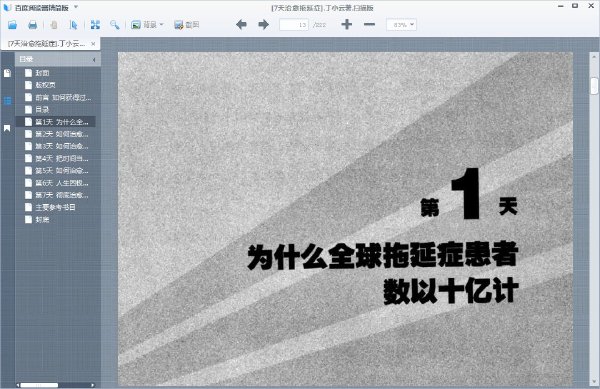Screen dimensions: 600x389
Task: Click the scroll down arrow of page view
Action: [594, 382]
